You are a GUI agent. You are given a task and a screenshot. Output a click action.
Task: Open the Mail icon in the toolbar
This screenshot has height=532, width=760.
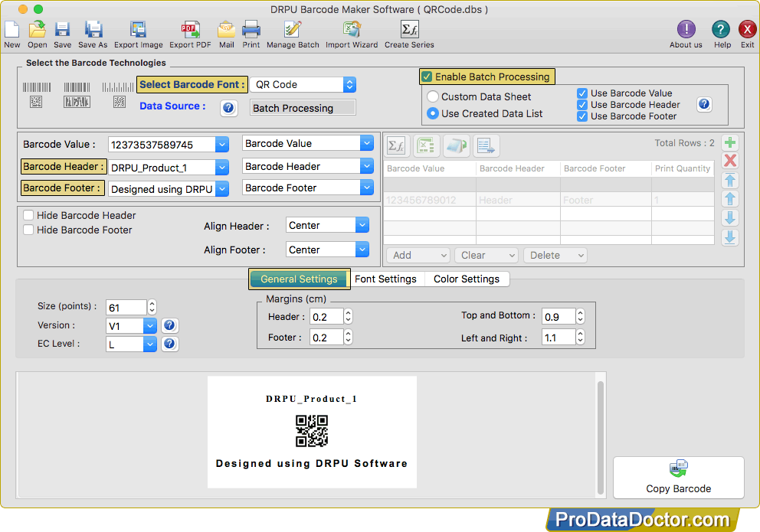point(226,30)
